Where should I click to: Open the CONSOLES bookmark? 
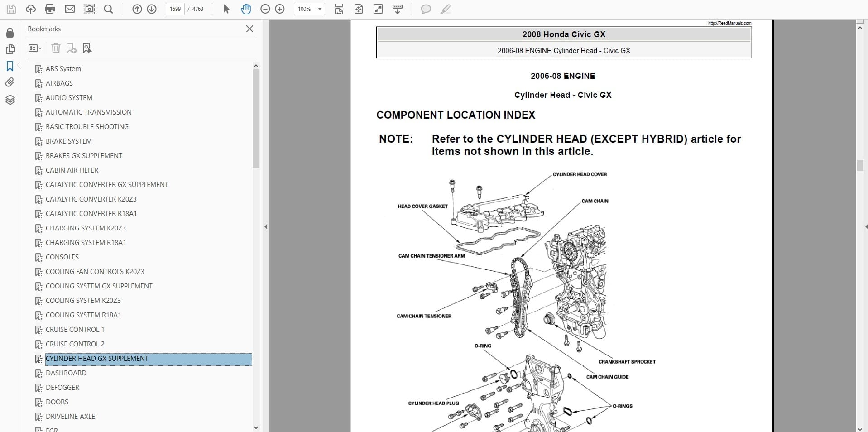(62, 257)
